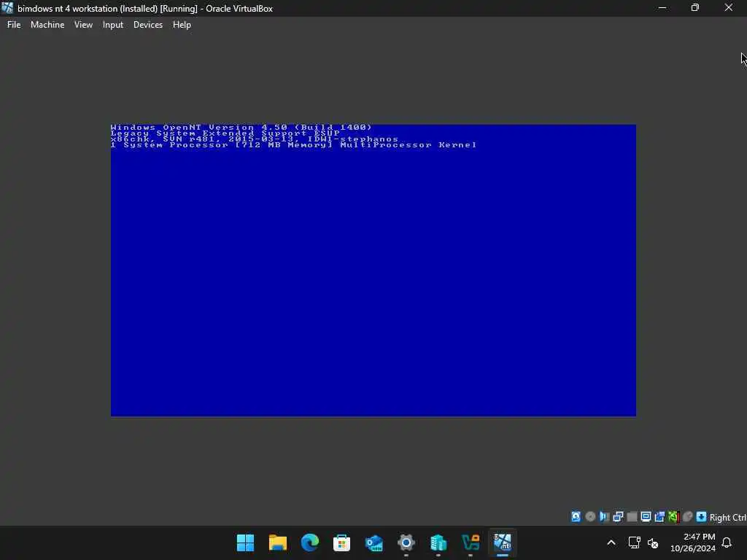The height and width of the screenshot is (560, 747).
Task: Switch to the running NT VM taskbar icon
Action: pos(503,542)
